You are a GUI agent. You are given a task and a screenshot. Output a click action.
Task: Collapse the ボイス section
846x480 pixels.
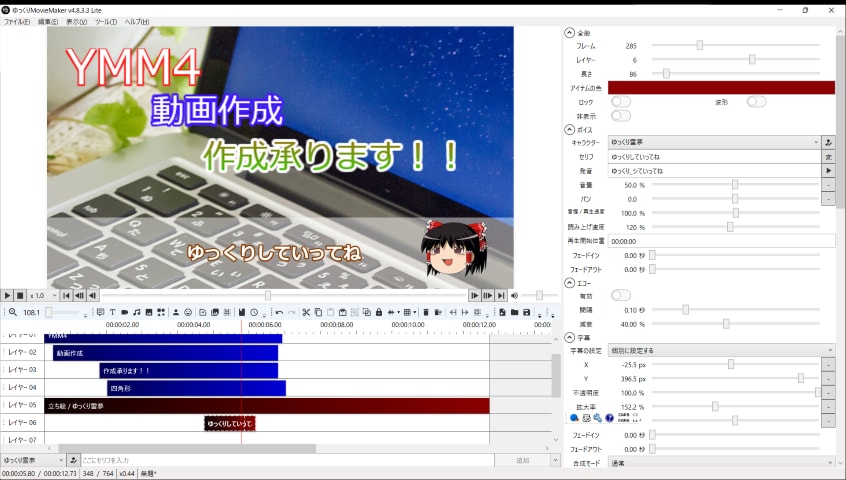570,129
